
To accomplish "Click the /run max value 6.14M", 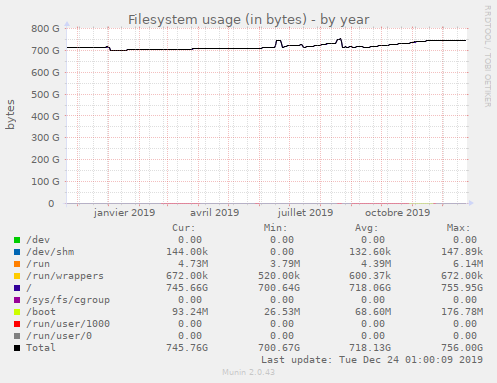I will pos(468,264).
